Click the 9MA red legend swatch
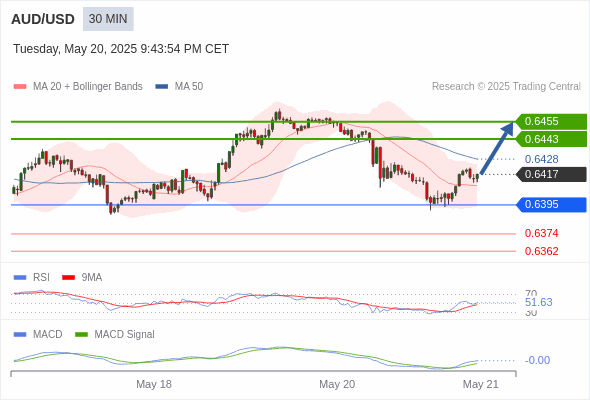The width and height of the screenshot is (590, 400). [68, 278]
